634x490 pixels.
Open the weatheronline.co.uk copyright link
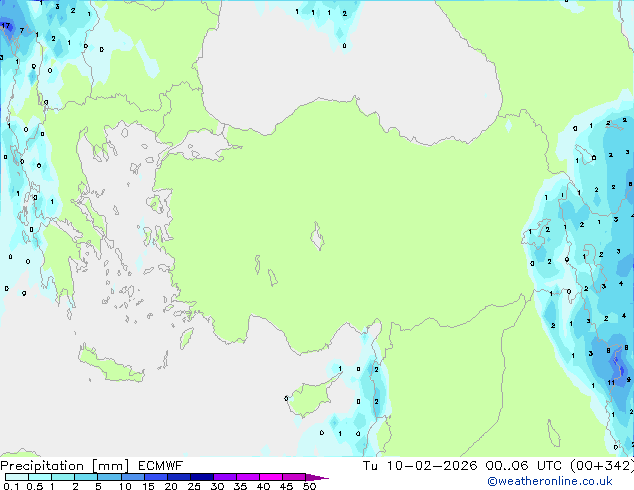tap(550, 481)
